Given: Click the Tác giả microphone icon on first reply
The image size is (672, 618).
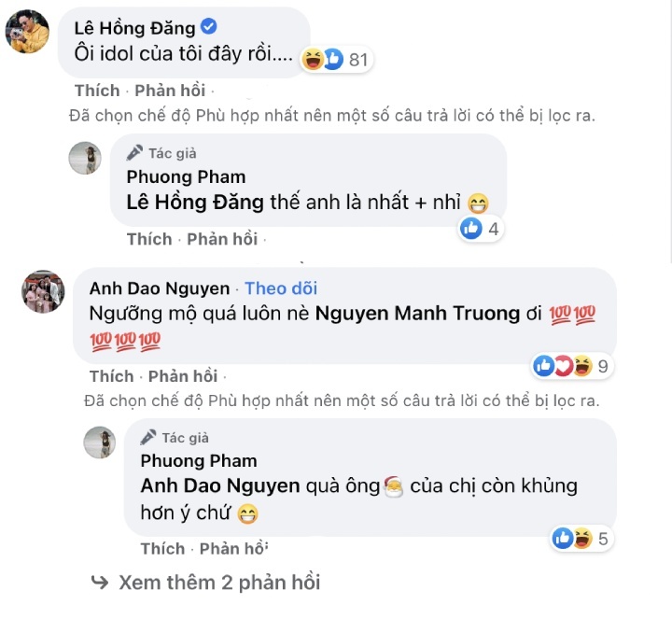Looking at the screenshot, I should point(134,153).
